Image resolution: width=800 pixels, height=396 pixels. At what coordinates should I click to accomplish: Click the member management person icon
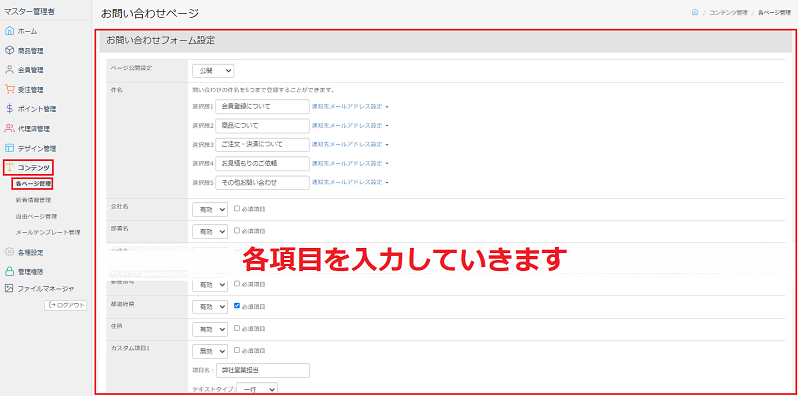9,70
